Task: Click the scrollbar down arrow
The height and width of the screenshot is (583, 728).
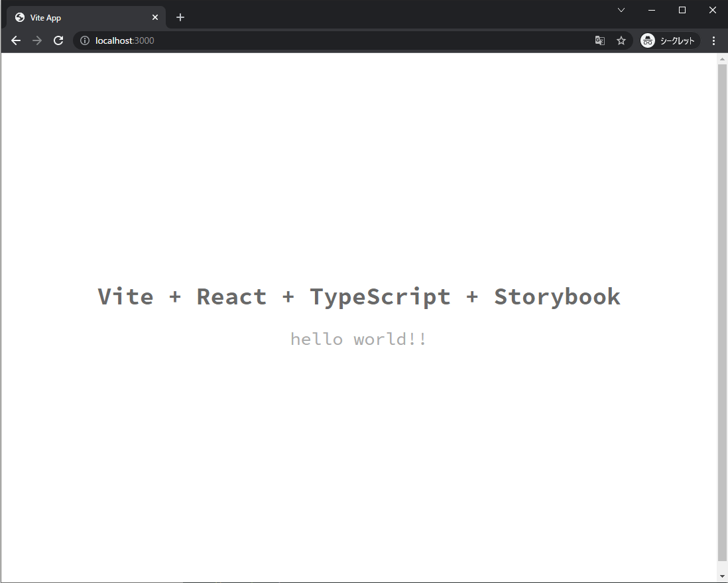Action: [722, 577]
